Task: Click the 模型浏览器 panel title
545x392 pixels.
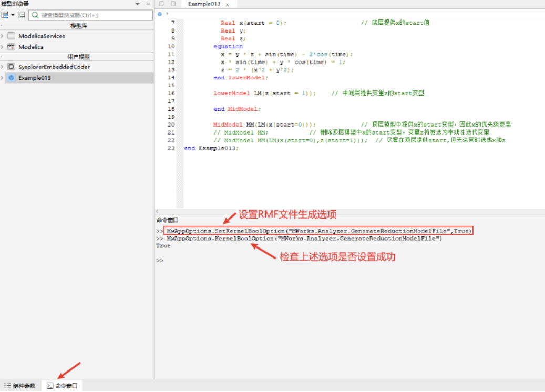Action: tap(15, 4)
